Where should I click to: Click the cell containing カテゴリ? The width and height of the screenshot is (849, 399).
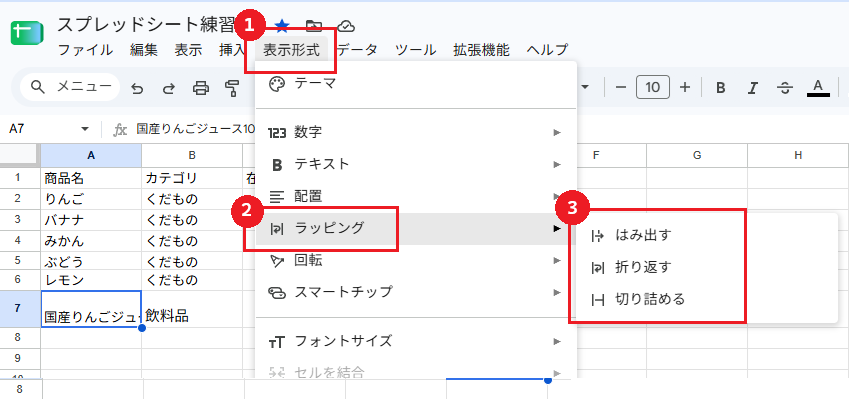tap(192, 178)
